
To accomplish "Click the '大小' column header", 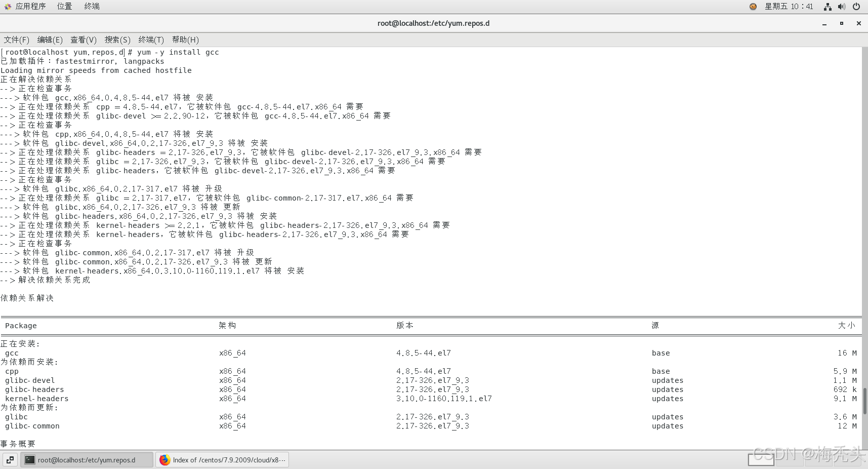I will (x=847, y=326).
